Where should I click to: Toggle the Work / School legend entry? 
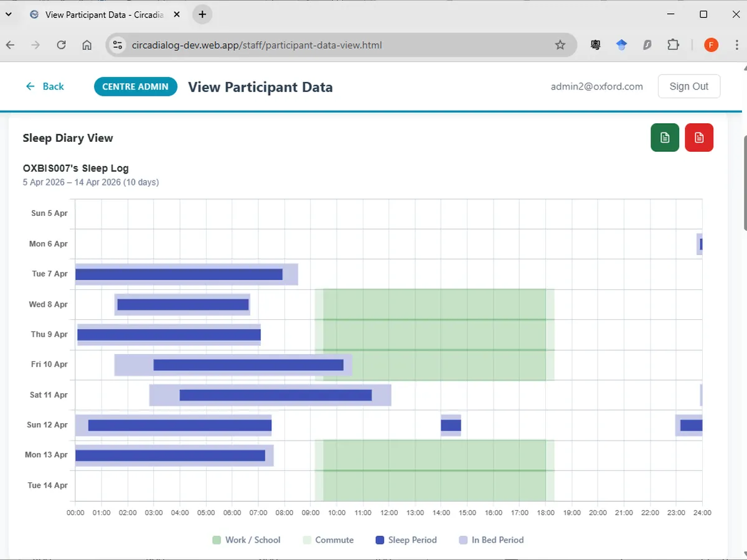pos(247,540)
